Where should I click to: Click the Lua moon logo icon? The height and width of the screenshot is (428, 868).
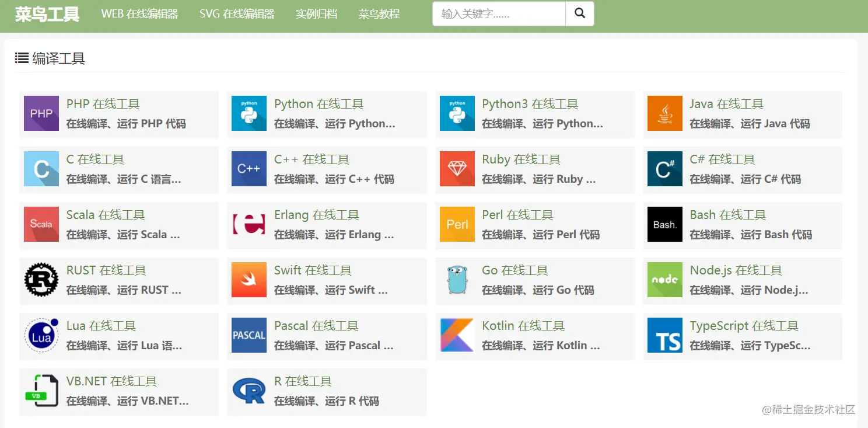pyautogui.click(x=41, y=335)
